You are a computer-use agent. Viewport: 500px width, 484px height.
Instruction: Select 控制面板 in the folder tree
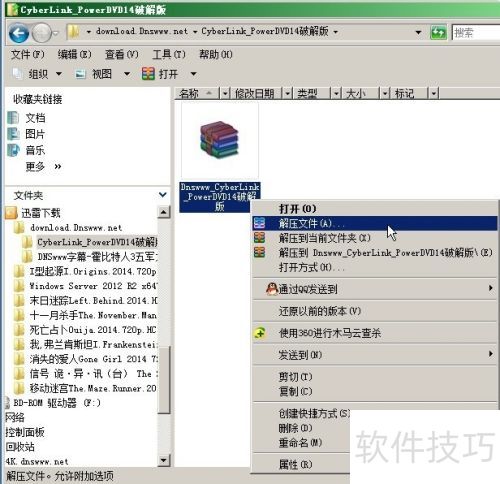(25, 432)
